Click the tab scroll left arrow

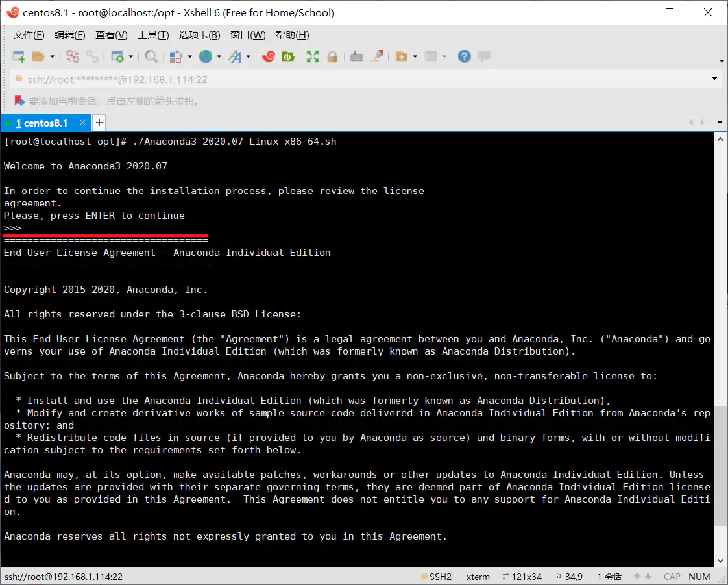pos(691,122)
